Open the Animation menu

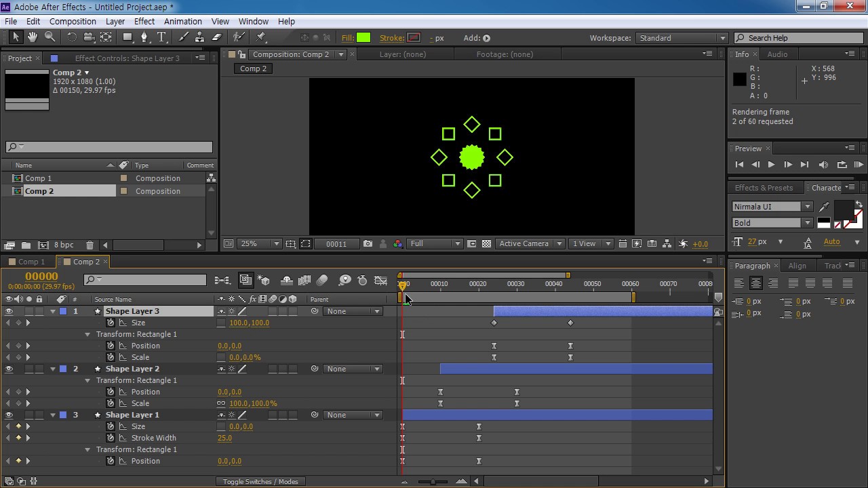183,21
